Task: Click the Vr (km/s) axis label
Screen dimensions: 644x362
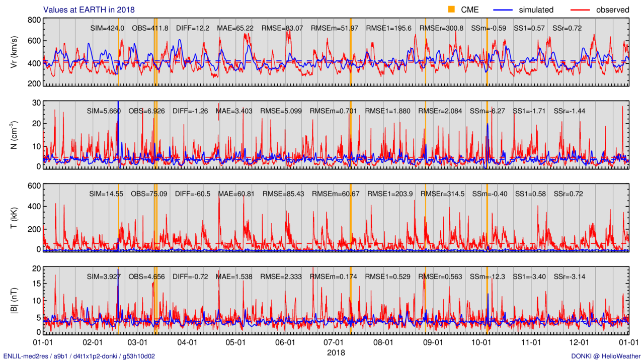Action: (x=14, y=52)
